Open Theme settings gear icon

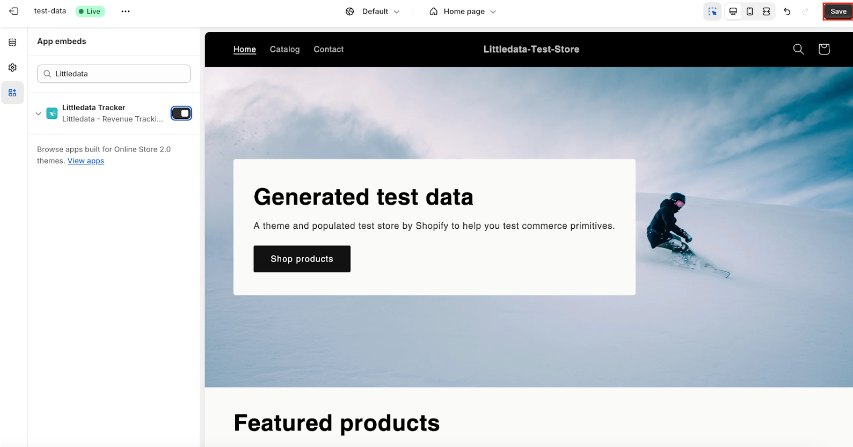click(13, 67)
